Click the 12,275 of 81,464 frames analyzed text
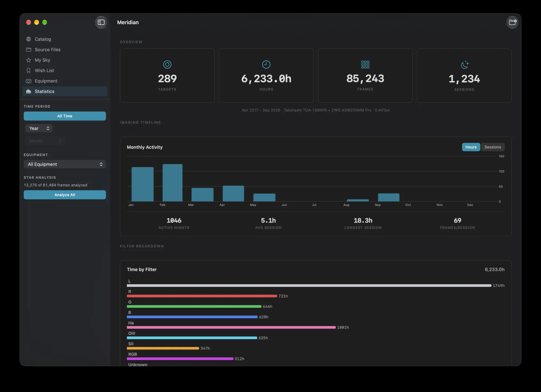 [x=55, y=185]
